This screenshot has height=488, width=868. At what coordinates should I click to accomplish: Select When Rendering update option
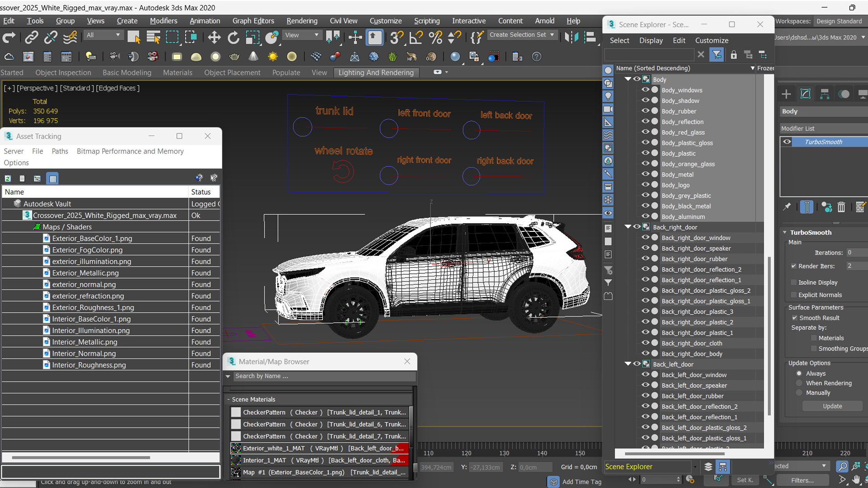[x=799, y=383]
